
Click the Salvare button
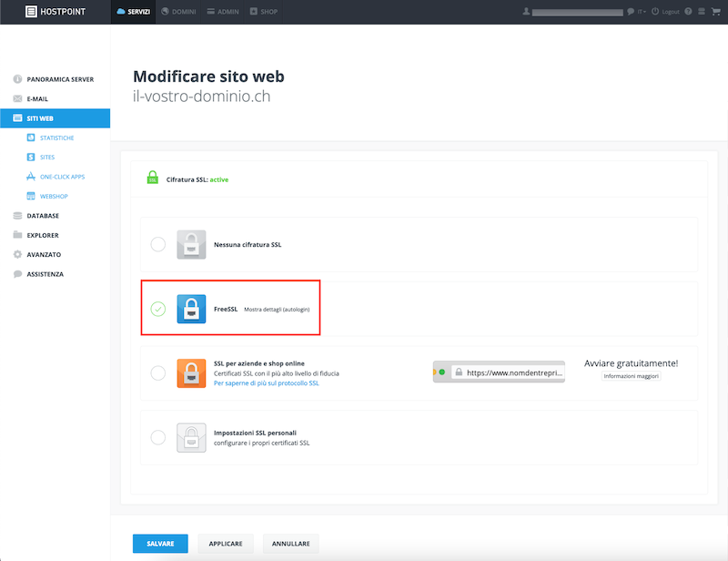[x=160, y=544]
